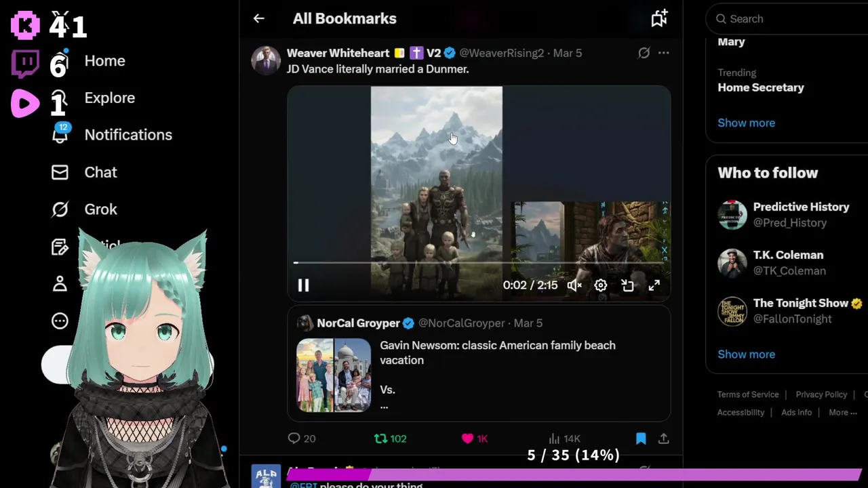Open Grok action on Weaver Whiteheart post
The height and width of the screenshot is (488, 868).
[x=644, y=53]
